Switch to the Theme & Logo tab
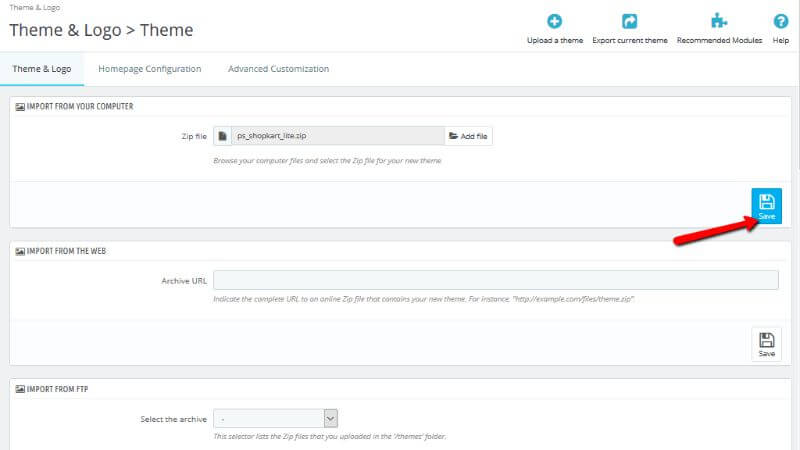Screen dimensions: 800x450 (x=42, y=69)
